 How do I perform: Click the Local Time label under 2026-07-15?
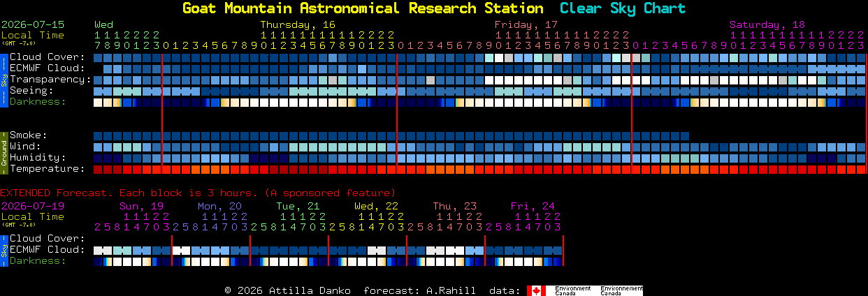click(33, 35)
